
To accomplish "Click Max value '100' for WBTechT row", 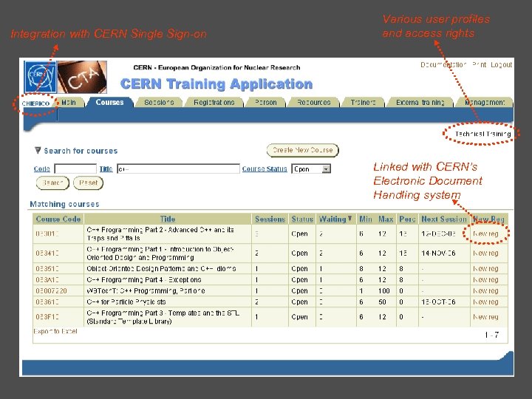I will pyautogui.click(x=384, y=291).
